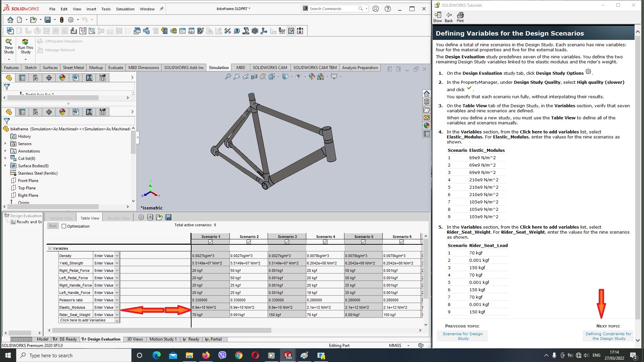Open the Elastic_Modulus Enter Value dropdown
Image resolution: width=644 pixels, height=362 pixels.
pyautogui.click(x=117, y=307)
